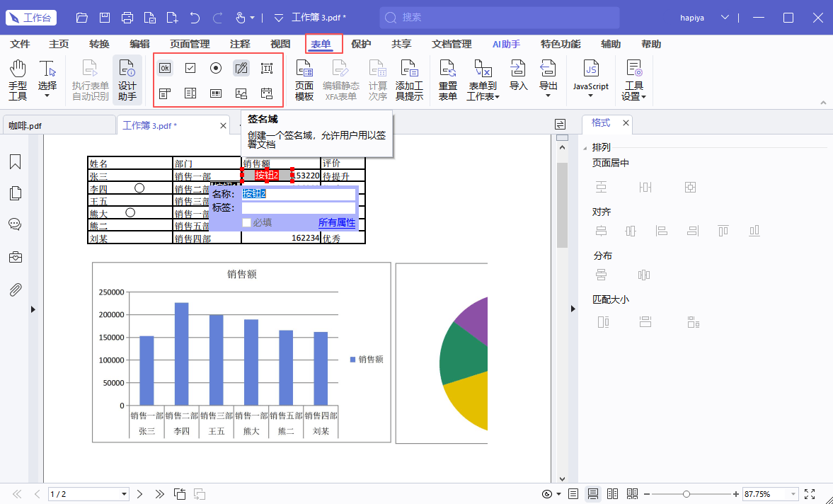Click the radio button in 熊大 row

[130, 212]
